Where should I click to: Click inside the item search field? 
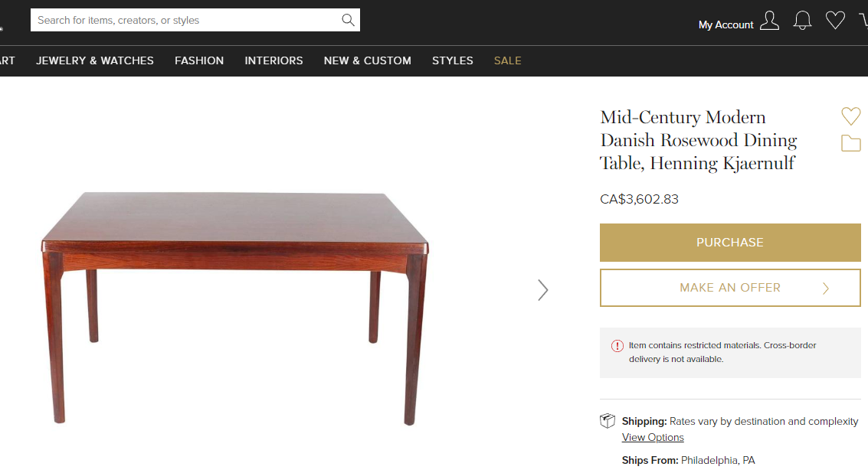pyautogui.click(x=184, y=19)
